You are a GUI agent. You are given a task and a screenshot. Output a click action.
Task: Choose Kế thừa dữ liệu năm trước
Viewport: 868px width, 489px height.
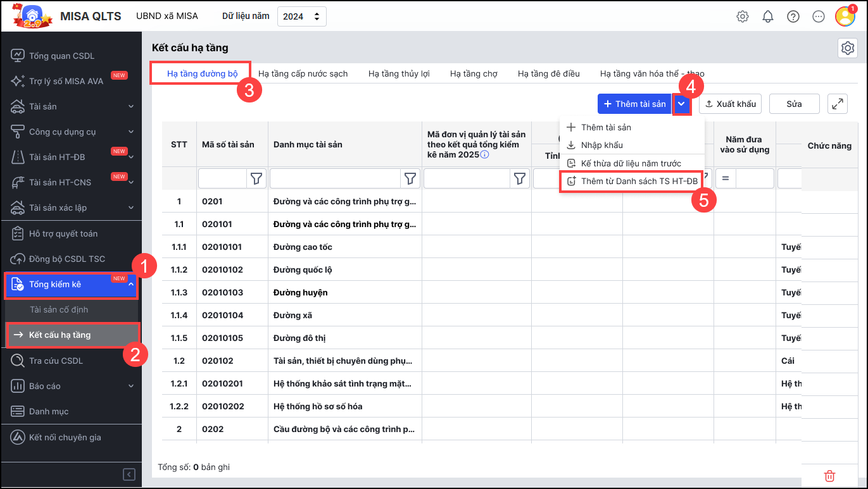632,163
